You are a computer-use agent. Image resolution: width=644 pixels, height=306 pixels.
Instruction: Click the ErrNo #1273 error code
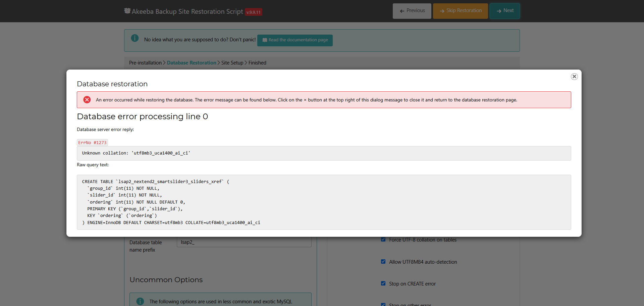click(92, 142)
